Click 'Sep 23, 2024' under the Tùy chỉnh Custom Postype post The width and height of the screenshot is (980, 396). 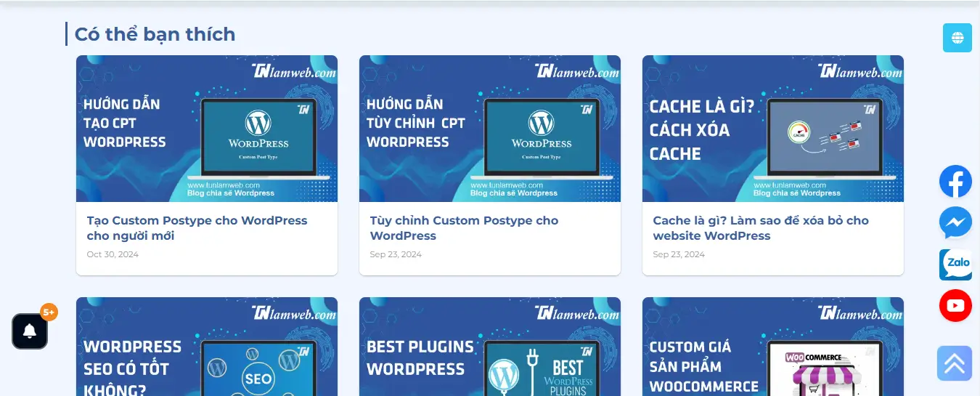[x=396, y=254]
